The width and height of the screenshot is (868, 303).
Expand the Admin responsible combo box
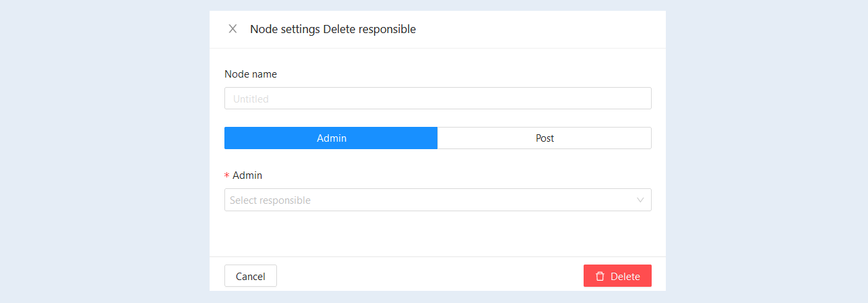pos(438,200)
